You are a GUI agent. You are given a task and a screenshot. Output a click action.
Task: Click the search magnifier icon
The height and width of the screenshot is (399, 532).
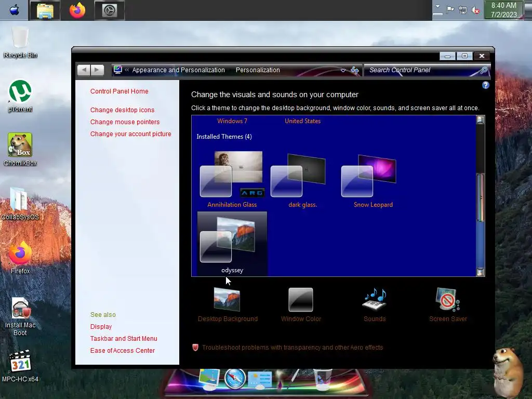pyautogui.click(x=484, y=70)
